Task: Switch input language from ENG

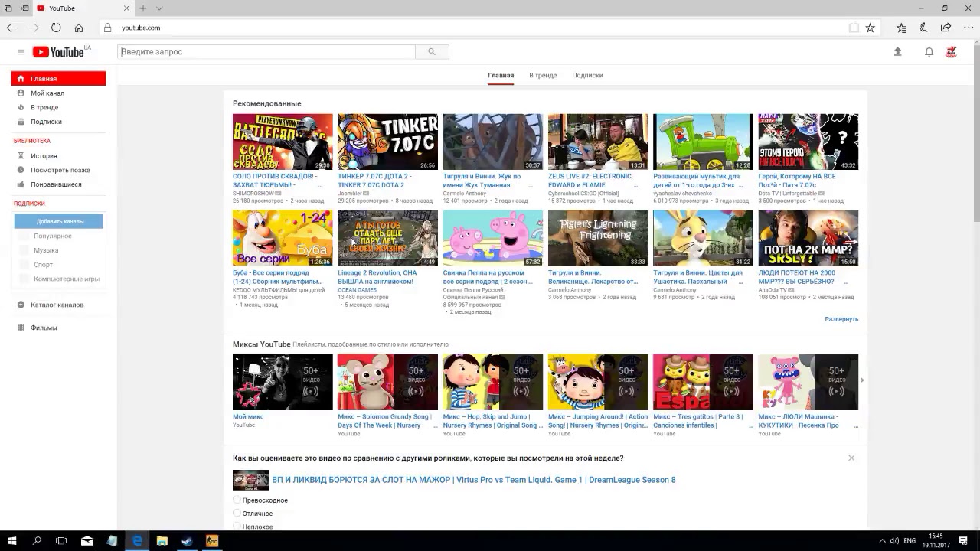Action: click(910, 540)
